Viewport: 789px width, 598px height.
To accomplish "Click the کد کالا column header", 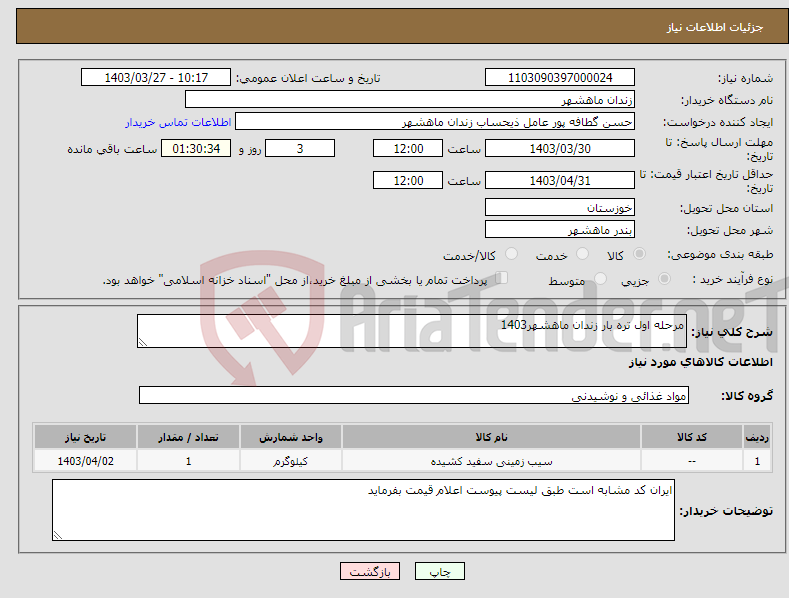I will click(x=691, y=437).
